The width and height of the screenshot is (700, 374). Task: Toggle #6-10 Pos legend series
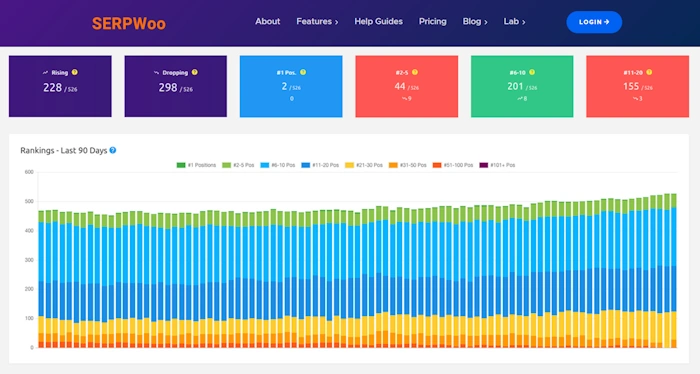coord(278,165)
